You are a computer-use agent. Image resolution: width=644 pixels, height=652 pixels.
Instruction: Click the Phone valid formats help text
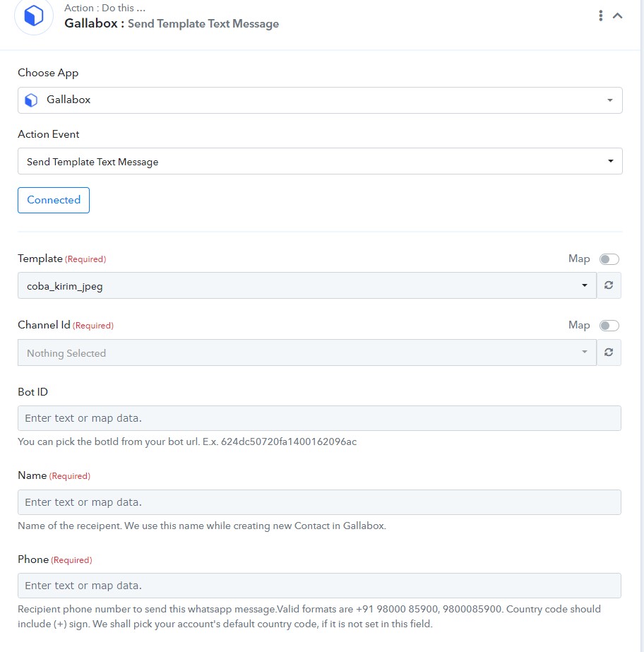(309, 617)
